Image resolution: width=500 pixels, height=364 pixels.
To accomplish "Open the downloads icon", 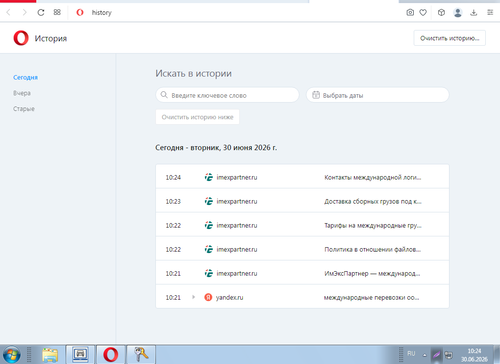I will 473,13.
